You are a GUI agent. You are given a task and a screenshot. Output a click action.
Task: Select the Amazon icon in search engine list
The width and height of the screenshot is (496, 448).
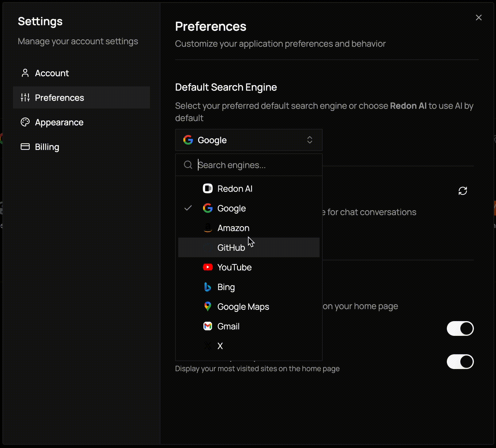(x=208, y=228)
